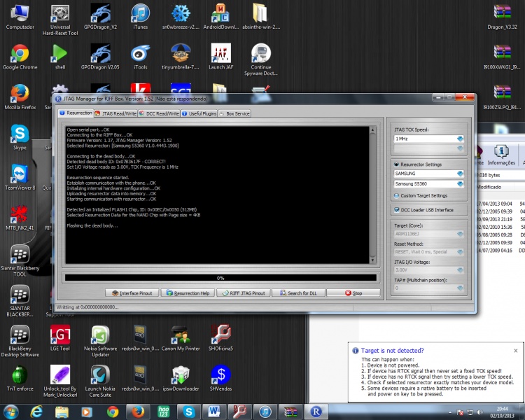Open Windows Start menu button

coord(10,412)
